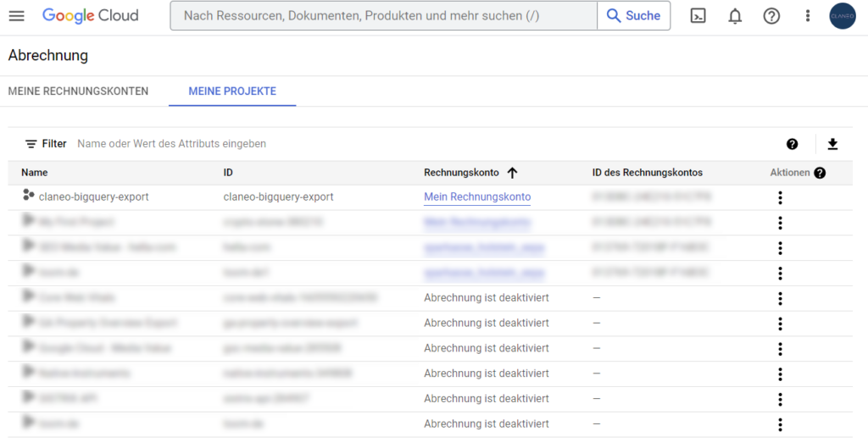Focus the resource search field
Image resolution: width=868 pixels, height=448 pixels.
click(384, 15)
